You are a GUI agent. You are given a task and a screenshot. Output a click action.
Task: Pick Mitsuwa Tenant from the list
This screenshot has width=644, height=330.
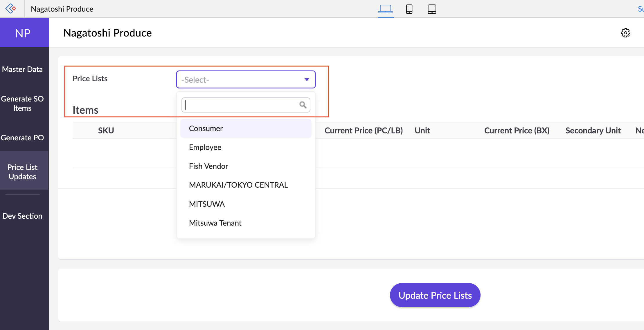click(x=215, y=223)
